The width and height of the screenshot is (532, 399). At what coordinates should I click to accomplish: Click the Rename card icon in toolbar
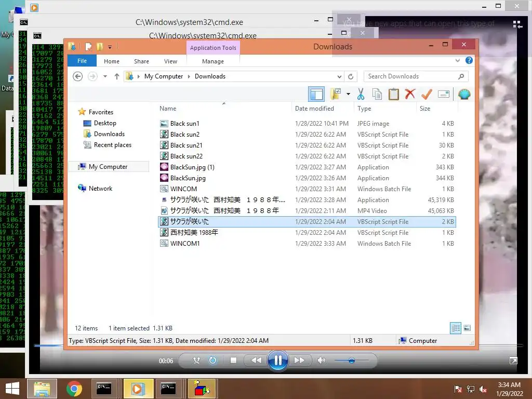[444, 94]
